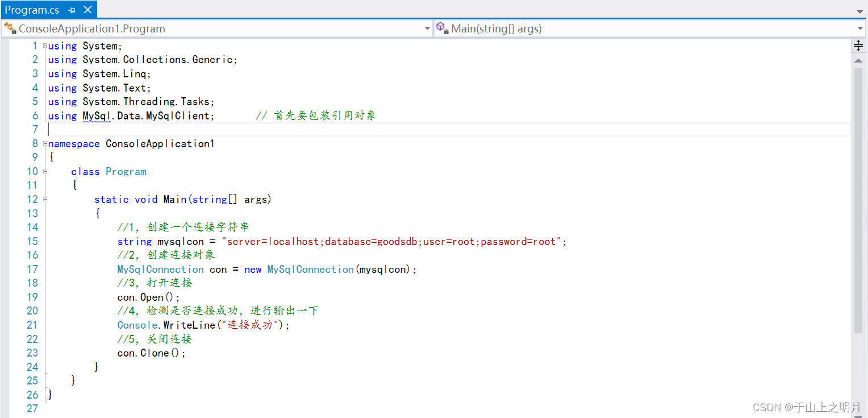The width and height of the screenshot is (868, 418).
Task: Click '//3' comment on line 18
Action: 155,283
